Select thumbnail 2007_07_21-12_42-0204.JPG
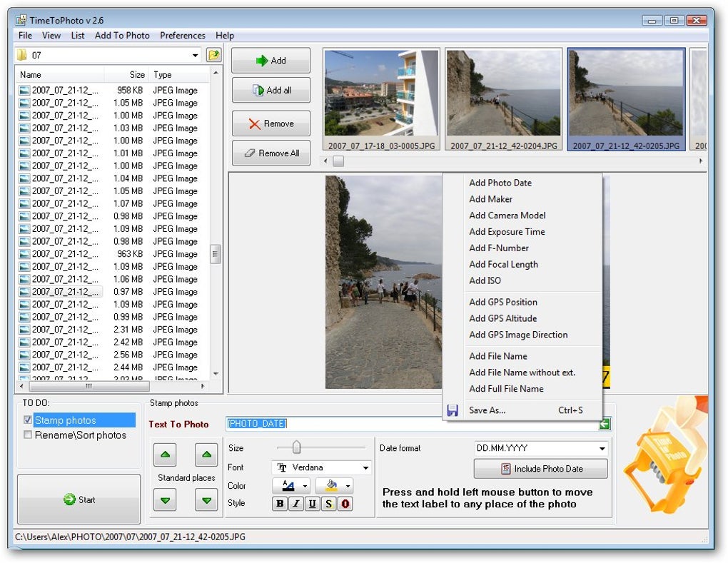Screen dimensions: 728x563 [x=503, y=100]
